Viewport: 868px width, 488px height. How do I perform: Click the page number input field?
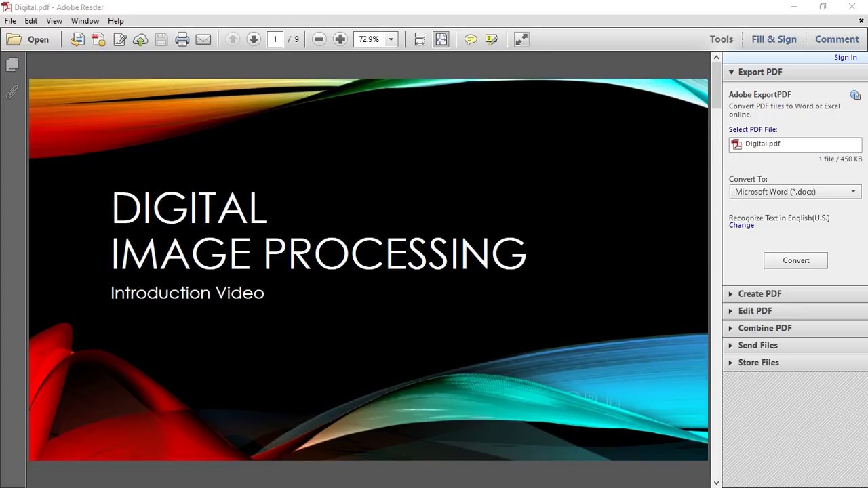coord(275,39)
